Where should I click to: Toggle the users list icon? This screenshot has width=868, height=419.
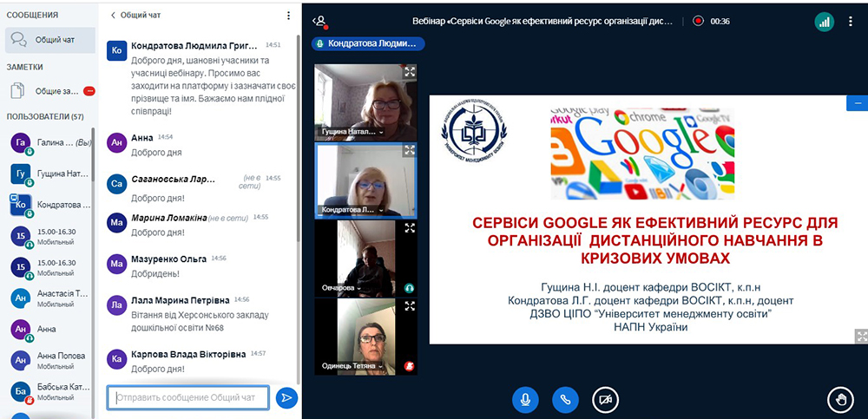(320, 22)
